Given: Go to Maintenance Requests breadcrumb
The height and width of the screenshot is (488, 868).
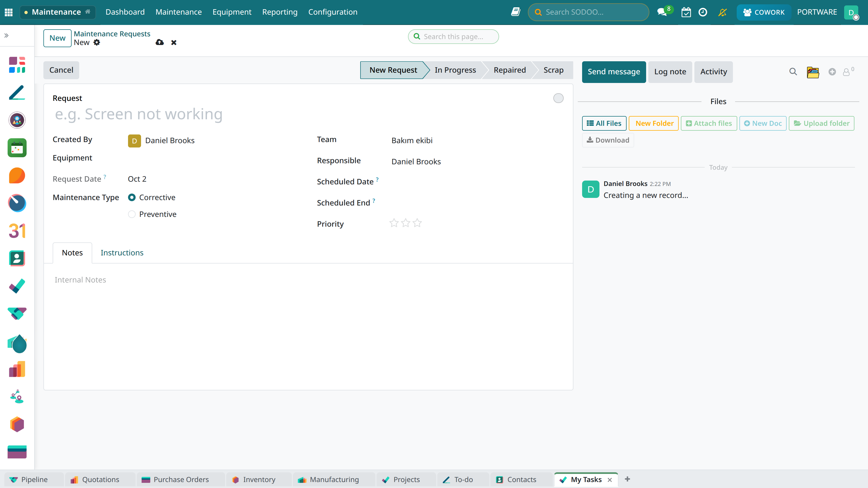Looking at the screenshot, I should pyautogui.click(x=112, y=34).
